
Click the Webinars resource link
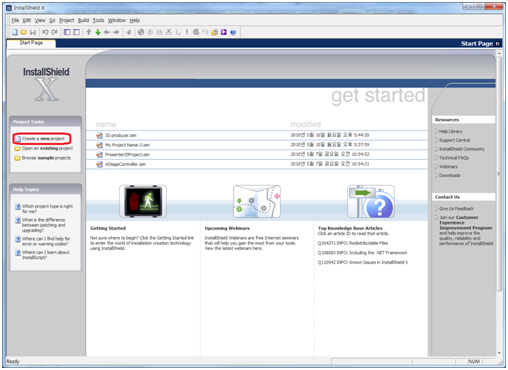point(448,167)
